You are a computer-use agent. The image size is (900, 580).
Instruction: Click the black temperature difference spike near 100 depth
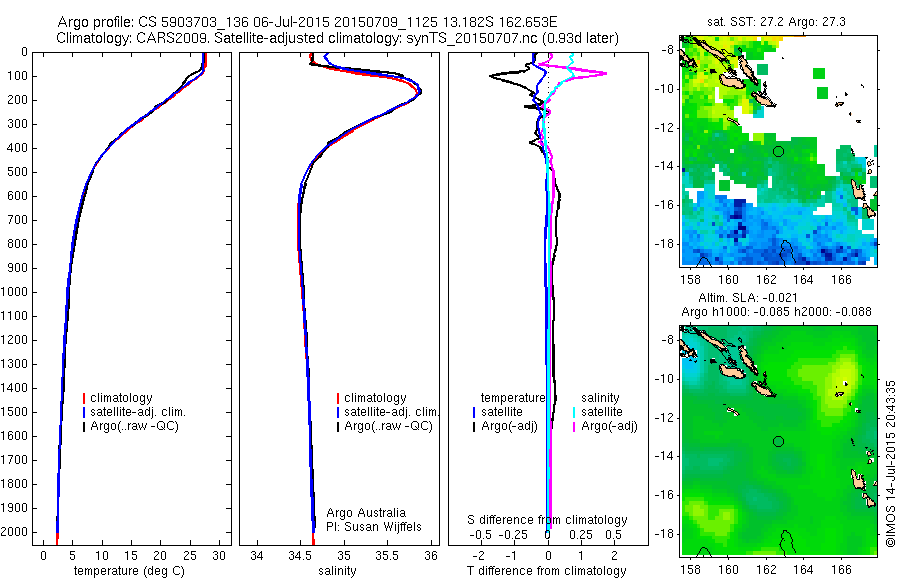pyautogui.click(x=493, y=76)
